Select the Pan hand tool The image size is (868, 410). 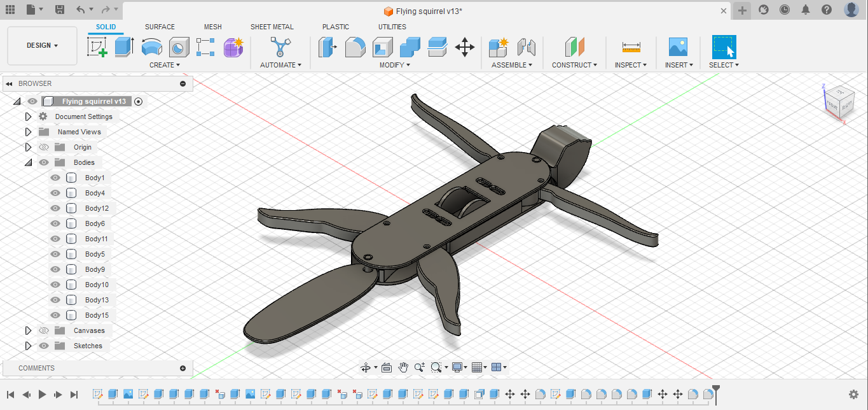click(403, 367)
